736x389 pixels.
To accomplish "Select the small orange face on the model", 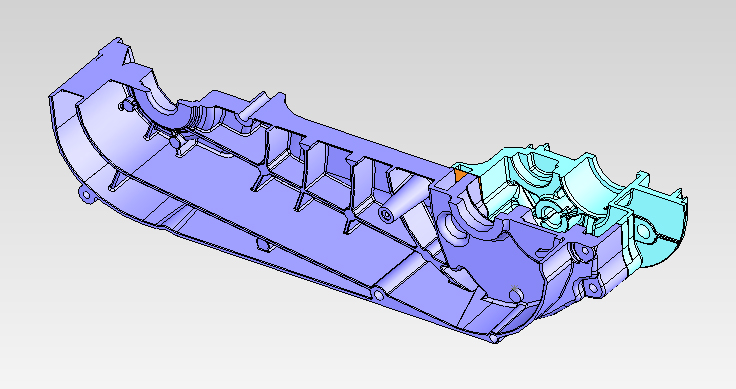I will pos(460,176).
